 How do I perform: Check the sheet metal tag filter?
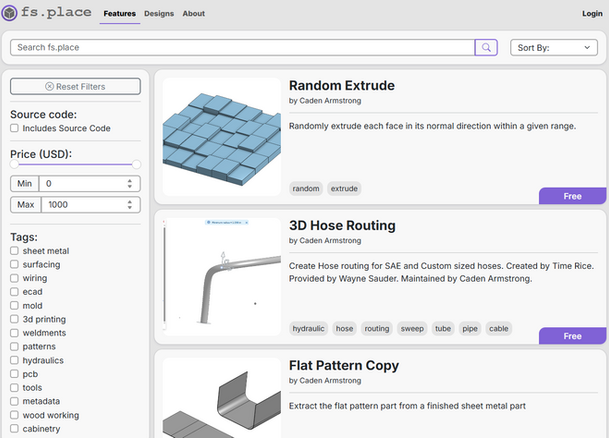[x=14, y=251]
